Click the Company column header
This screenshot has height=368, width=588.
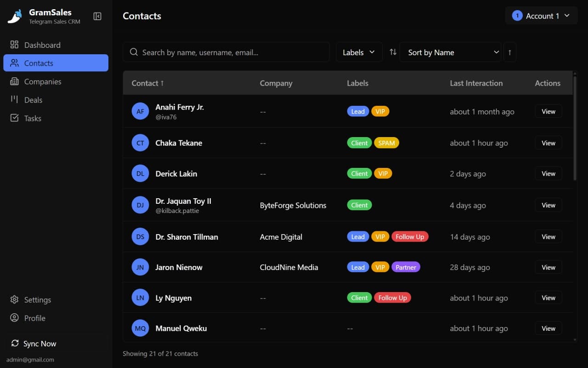pyautogui.click(x=276, y=83)
